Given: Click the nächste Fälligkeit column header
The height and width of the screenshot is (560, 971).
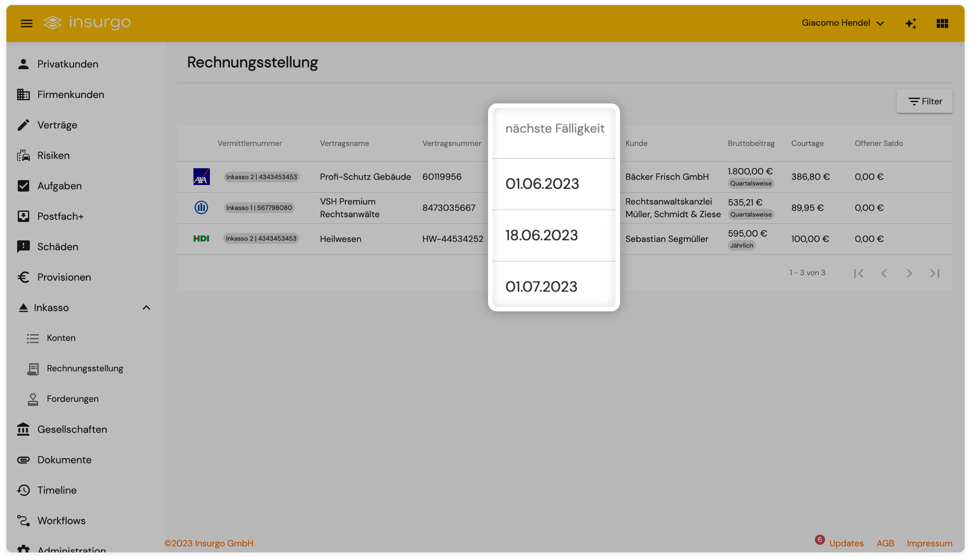Looking at the screenshot, I should [x=555, y=128].
